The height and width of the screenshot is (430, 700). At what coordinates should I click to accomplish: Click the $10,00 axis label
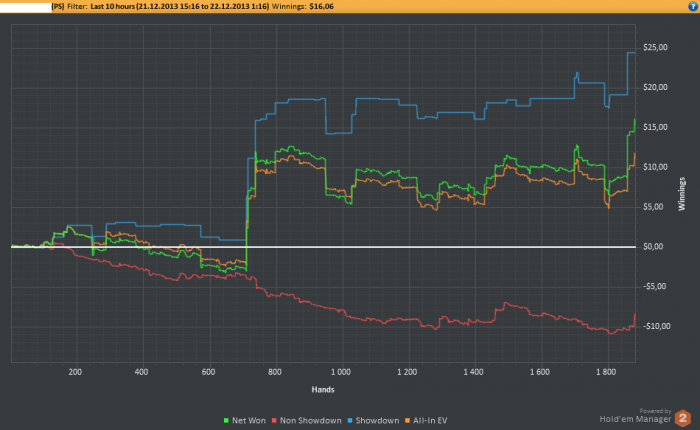tap(655, 167)
